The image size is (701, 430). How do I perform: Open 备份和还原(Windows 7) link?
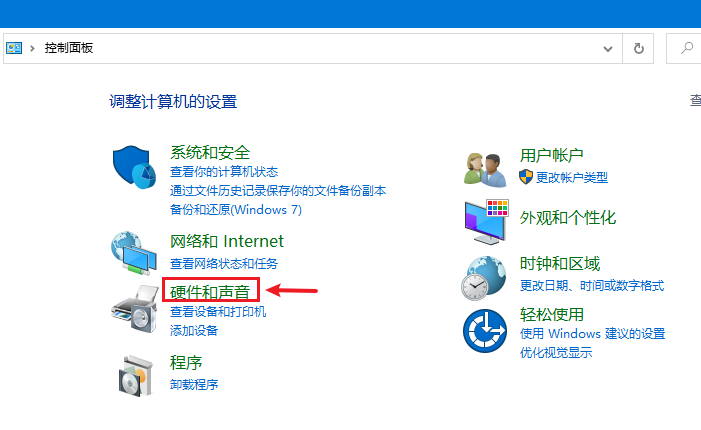[236, 210]
